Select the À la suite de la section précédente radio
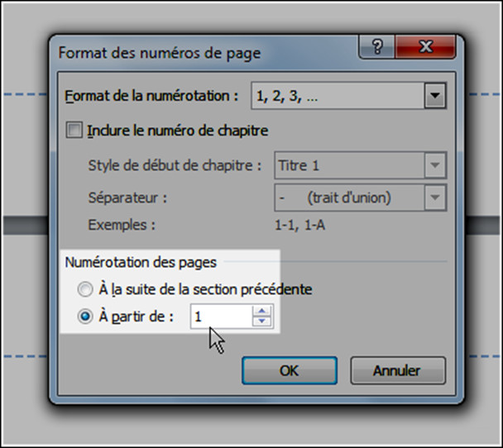The height and width of the screenshot is (448, 503). pyautogui.click(x=85, y=289)
